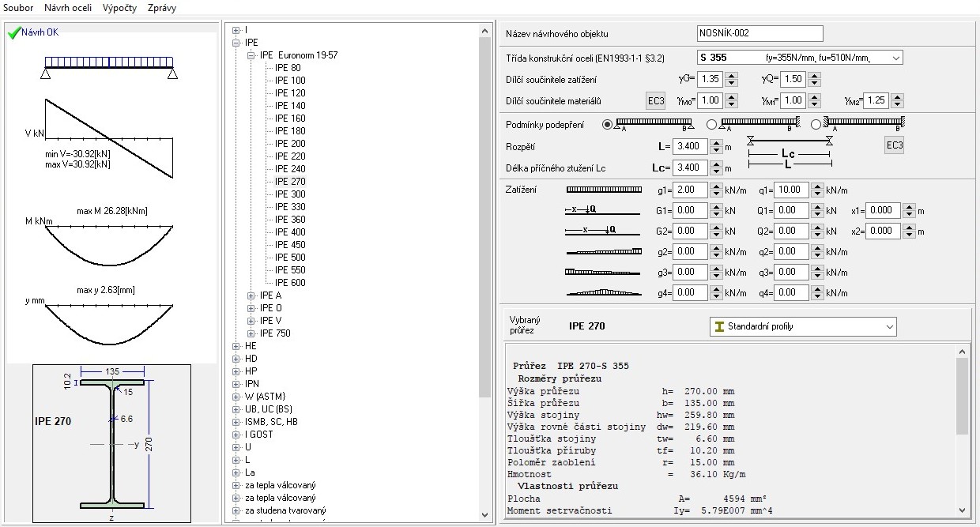The width and height of the screenshot is (980, 527).
Task: Select IPE 300 in profile tree
Action: tap(290, 194)
